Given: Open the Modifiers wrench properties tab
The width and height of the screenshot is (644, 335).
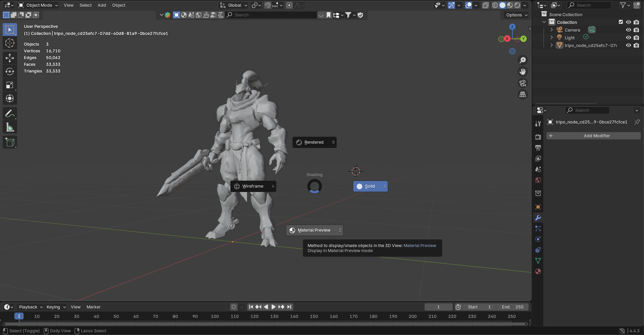Looking at the screenshot, I should coord(538,218).
